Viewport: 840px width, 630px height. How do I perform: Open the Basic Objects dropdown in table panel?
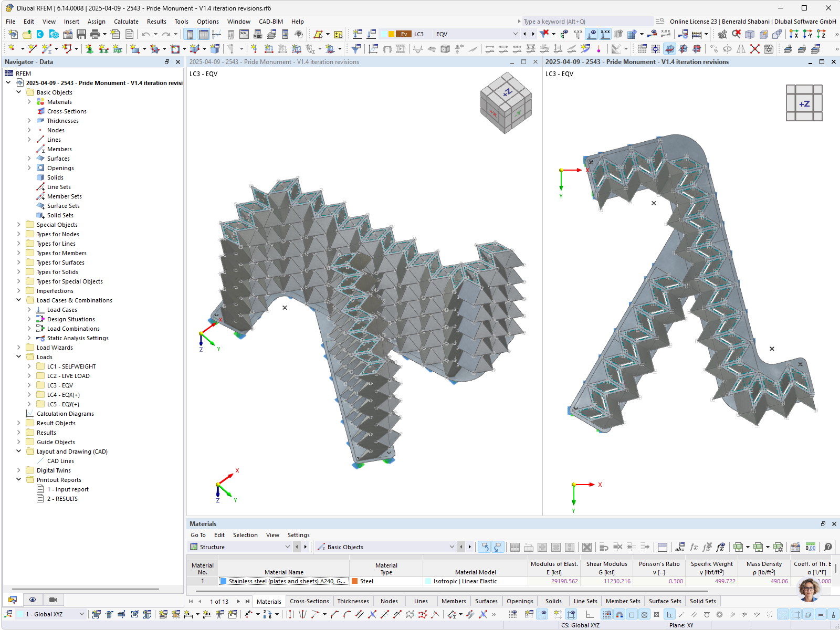(451, 547)
